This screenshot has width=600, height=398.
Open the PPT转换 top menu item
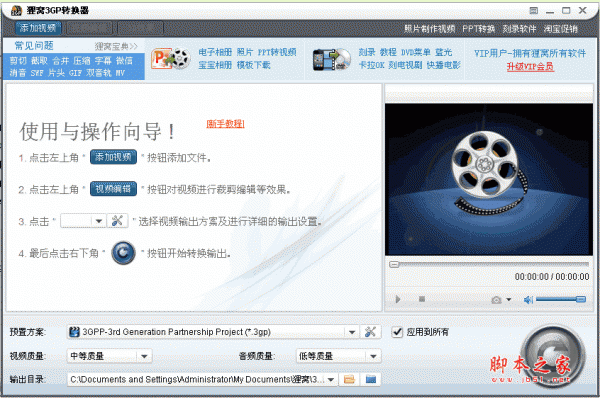click(478, 29)
